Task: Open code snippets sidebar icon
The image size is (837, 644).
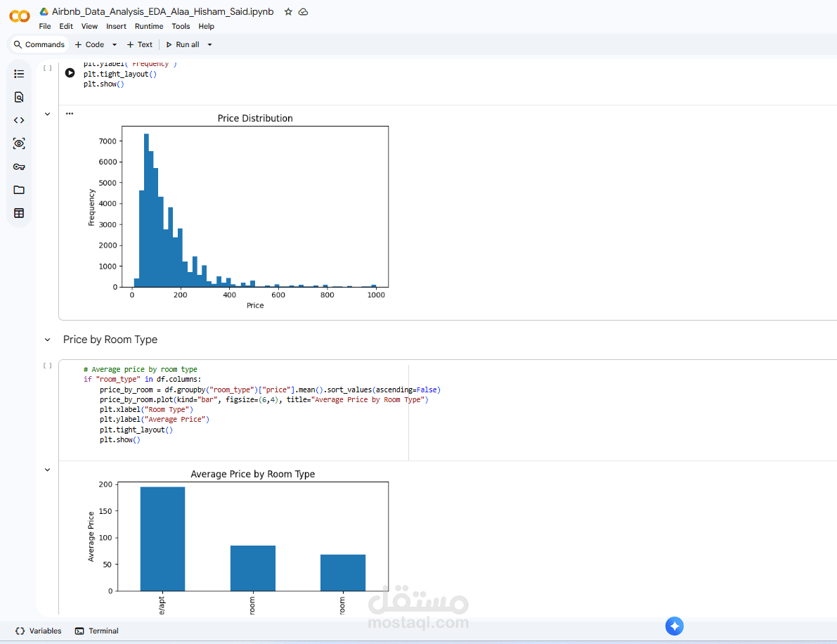Action: click(x=19, y=120)
